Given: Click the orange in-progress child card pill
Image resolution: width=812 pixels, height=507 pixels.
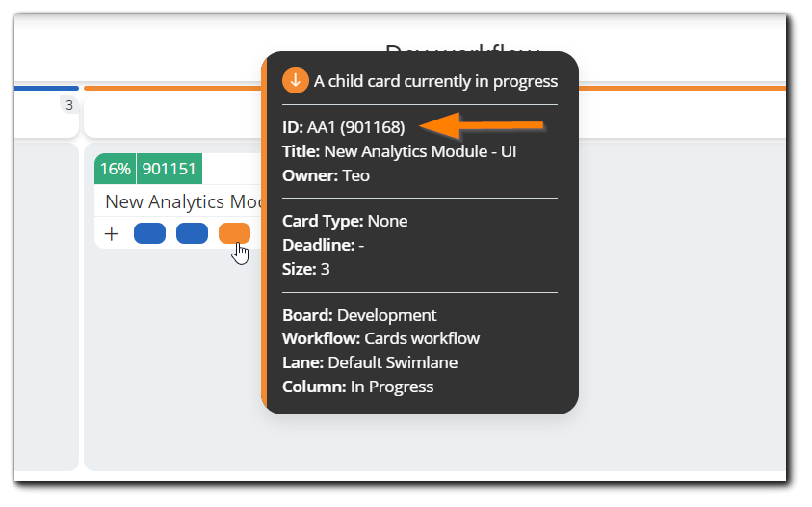Looking at the screenshot, I should pyautogui.click(x=235, y=233).
